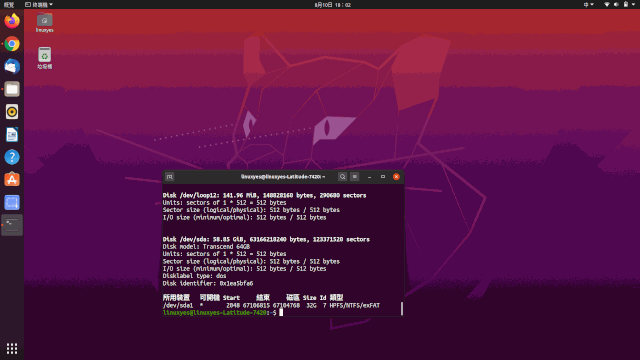
Task: Click the battery status icon
Action: click(626, 4)
